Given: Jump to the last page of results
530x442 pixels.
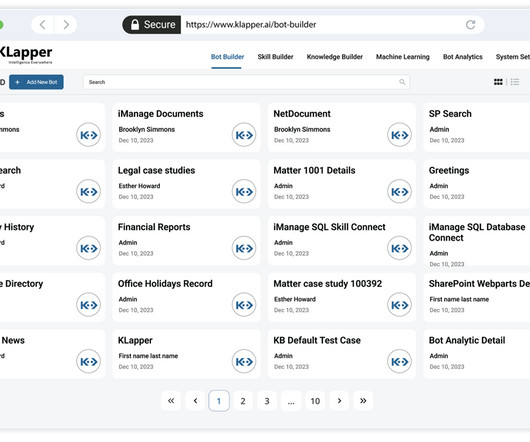Looking at the screenshot, I should tap(363, 401).
